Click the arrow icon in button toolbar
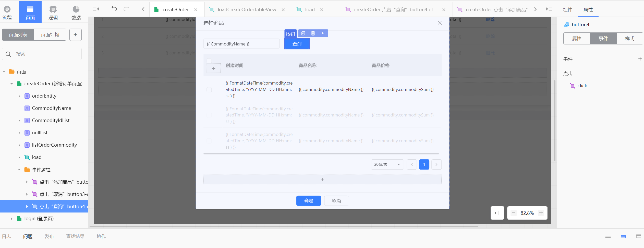 (x=323, y=33)
